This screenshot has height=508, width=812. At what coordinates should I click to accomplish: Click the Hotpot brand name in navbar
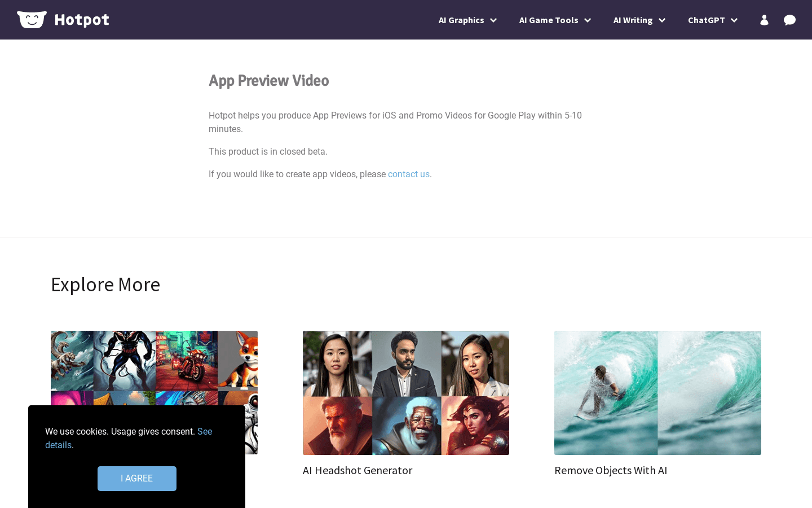(82, 19)
